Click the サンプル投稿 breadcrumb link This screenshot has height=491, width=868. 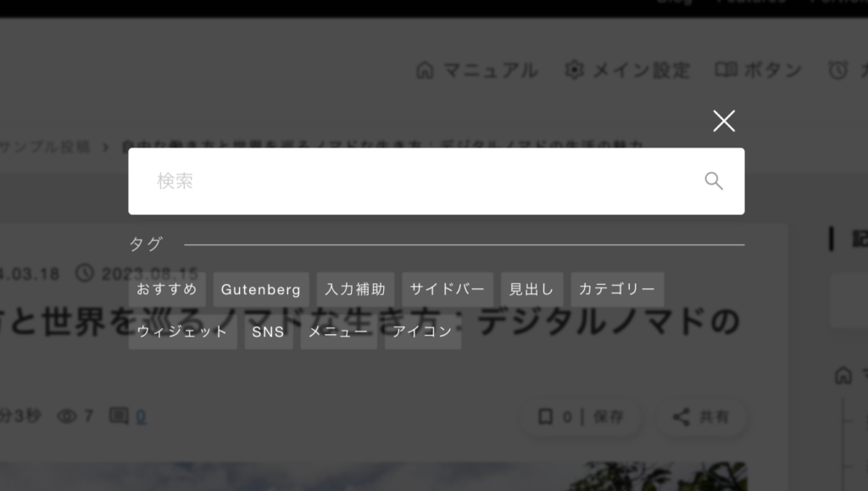click(x=44, y=148)
